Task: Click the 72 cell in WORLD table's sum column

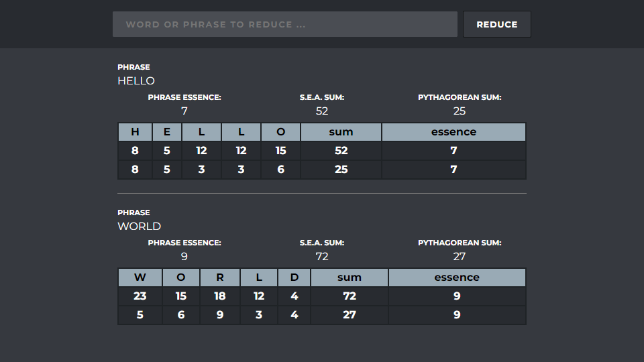Action: click(350, 296)
